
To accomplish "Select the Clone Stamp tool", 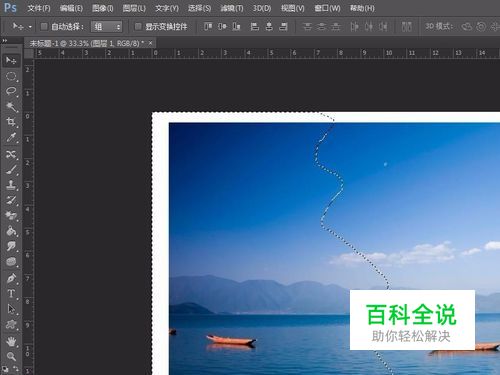I will [x=11, y=185].
